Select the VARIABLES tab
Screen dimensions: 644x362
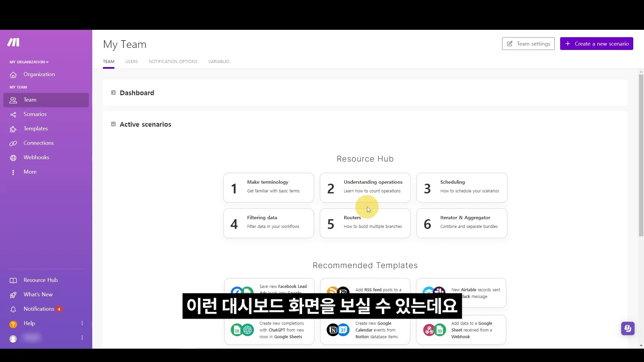pyautogui.click(x=219, y=61)
